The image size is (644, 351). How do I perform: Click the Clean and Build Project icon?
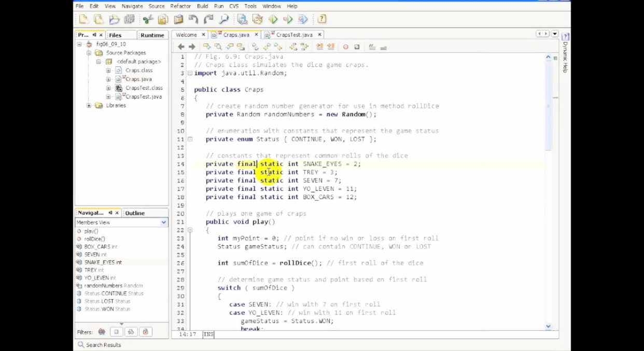click(257, 19)
